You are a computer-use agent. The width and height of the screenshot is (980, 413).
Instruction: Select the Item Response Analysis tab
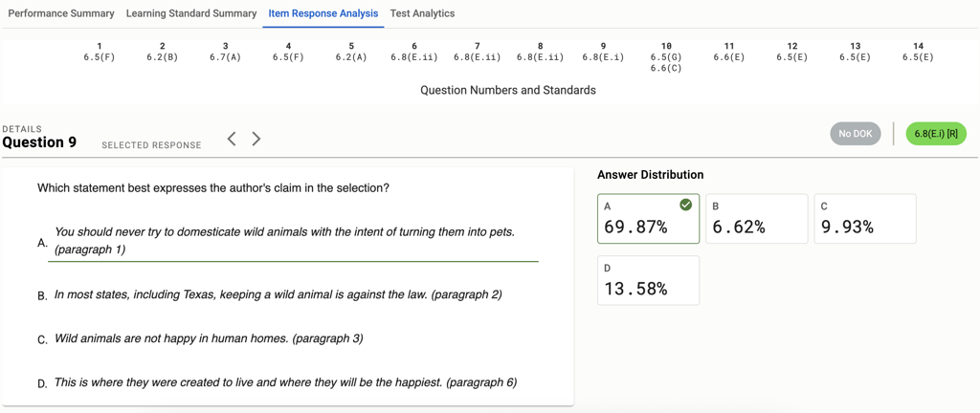[323, 13]
